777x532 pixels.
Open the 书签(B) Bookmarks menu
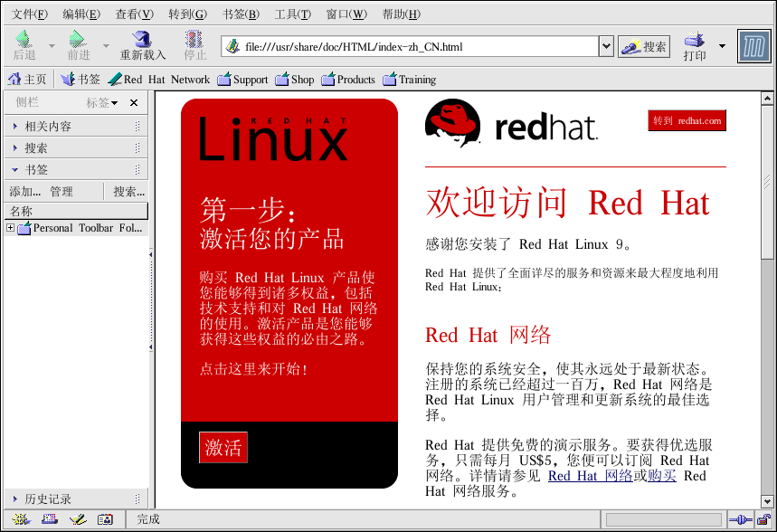(240, 14)
